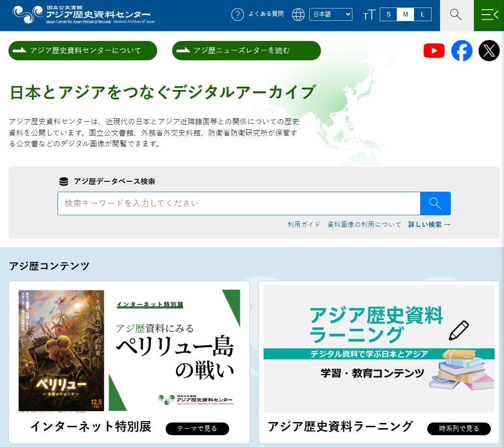The height and width of the screenshot is (447, 504).
Task: Click the 時系列で見る black pill button
Action: click(459, 429)
